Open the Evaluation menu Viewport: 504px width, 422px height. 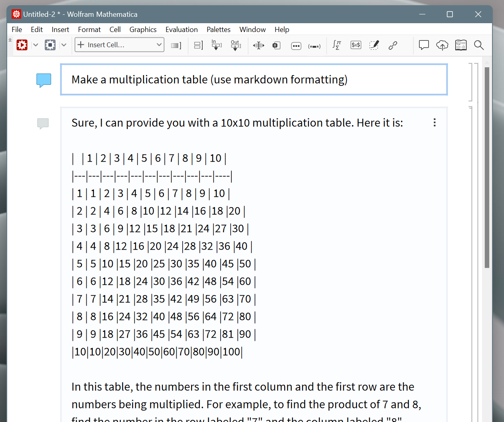tap(181, 30)
